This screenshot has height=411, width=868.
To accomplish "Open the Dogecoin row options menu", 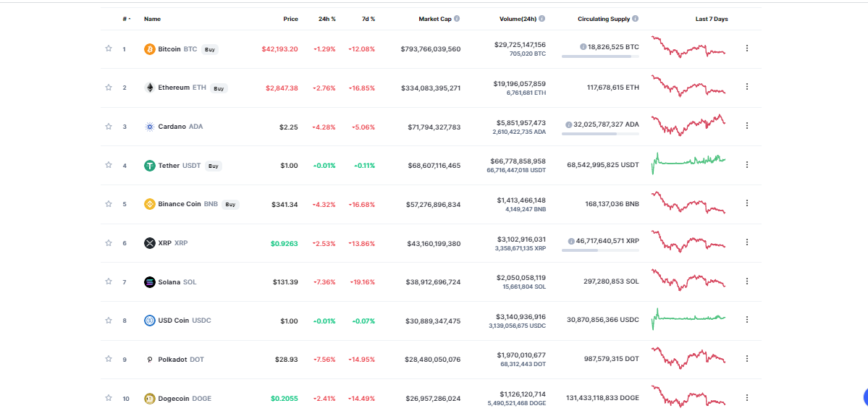I will pos(747,397).
